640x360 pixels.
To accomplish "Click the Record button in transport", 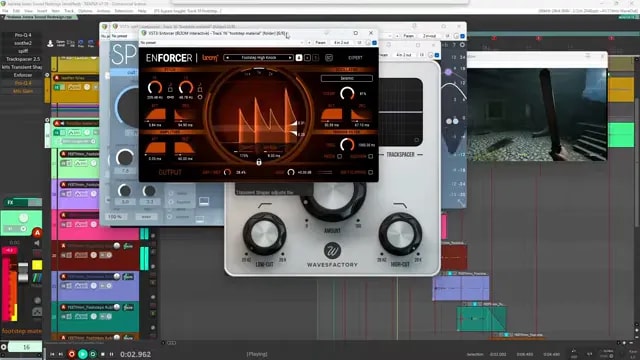I will (x=72, y=354).
